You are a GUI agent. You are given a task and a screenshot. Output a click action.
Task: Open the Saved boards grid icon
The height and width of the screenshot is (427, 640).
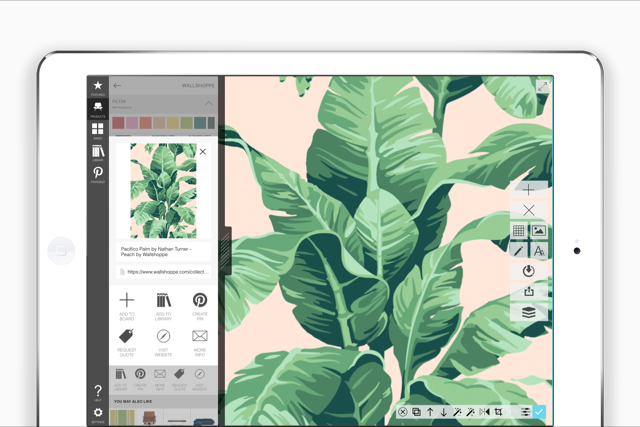[x=98, y=131]
